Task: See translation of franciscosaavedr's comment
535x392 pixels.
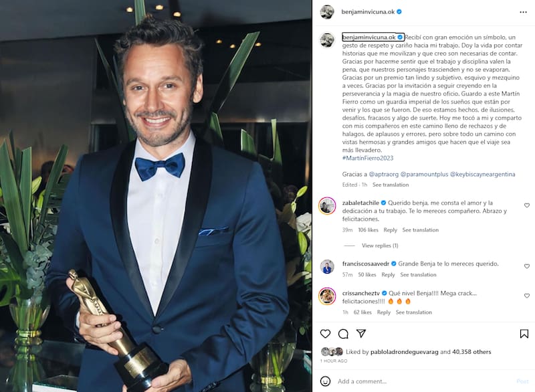Action: point(418,275)
